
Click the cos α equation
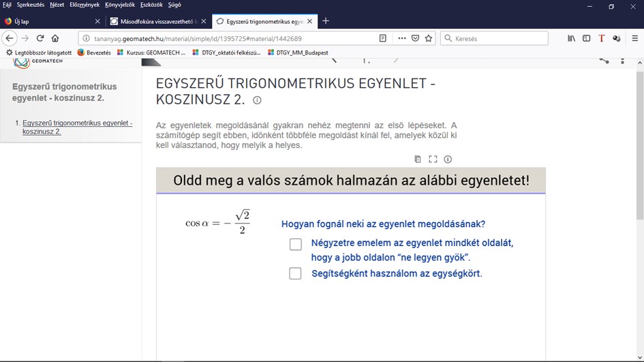(x=217, y=222)
